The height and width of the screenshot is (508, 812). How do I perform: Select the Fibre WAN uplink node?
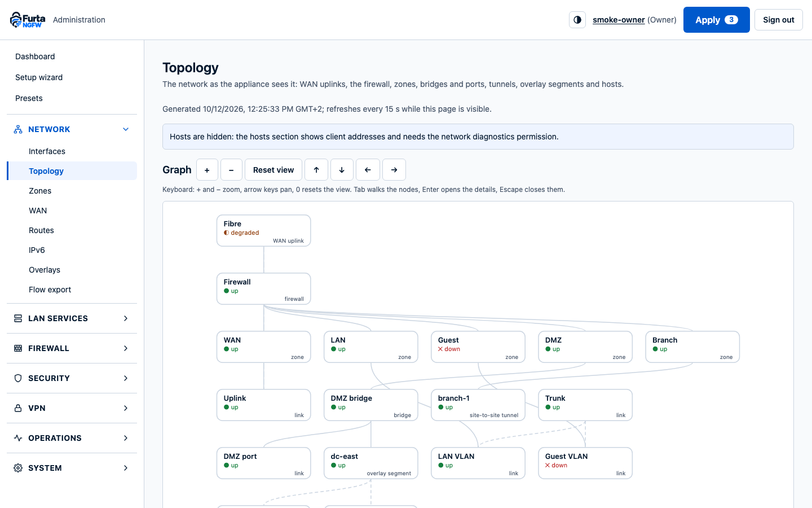point(264,230)
